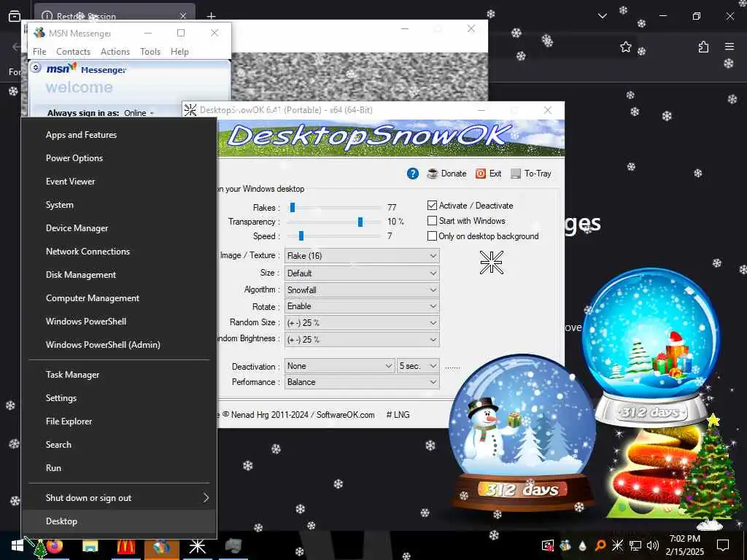Open the MSN Messenger Help menu
Viewport: 747px width, 560px height.
pos(179,52)
